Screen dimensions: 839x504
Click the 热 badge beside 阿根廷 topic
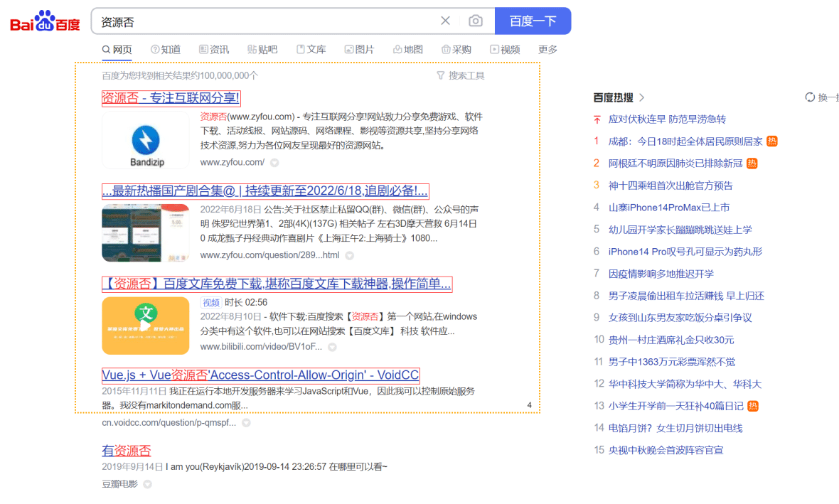pos(752,163)
